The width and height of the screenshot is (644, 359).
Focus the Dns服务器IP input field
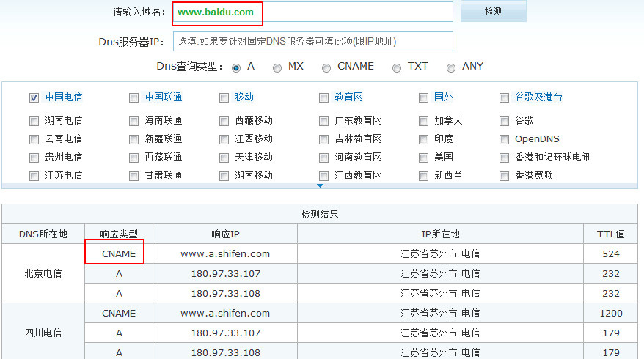coord(313,41)
